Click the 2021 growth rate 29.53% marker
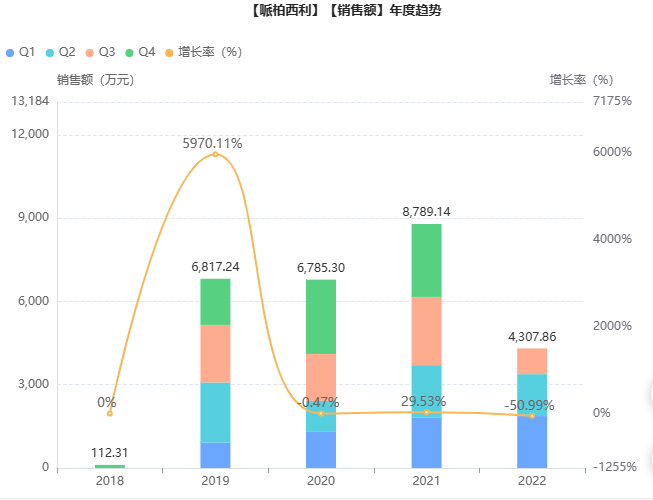 point(426,412)
